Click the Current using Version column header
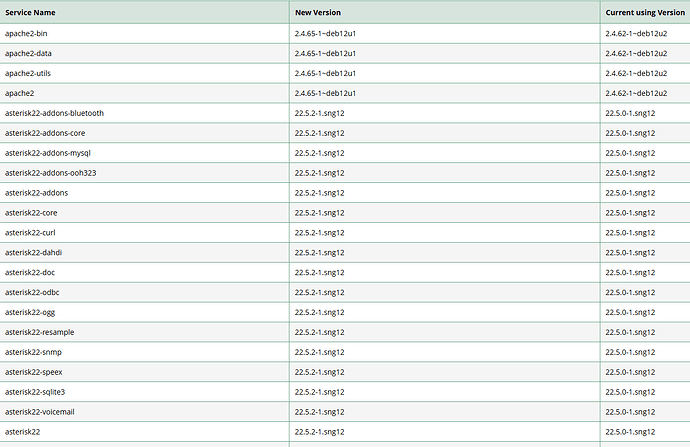This screenshot has height=447, width=690. (646, 12)
